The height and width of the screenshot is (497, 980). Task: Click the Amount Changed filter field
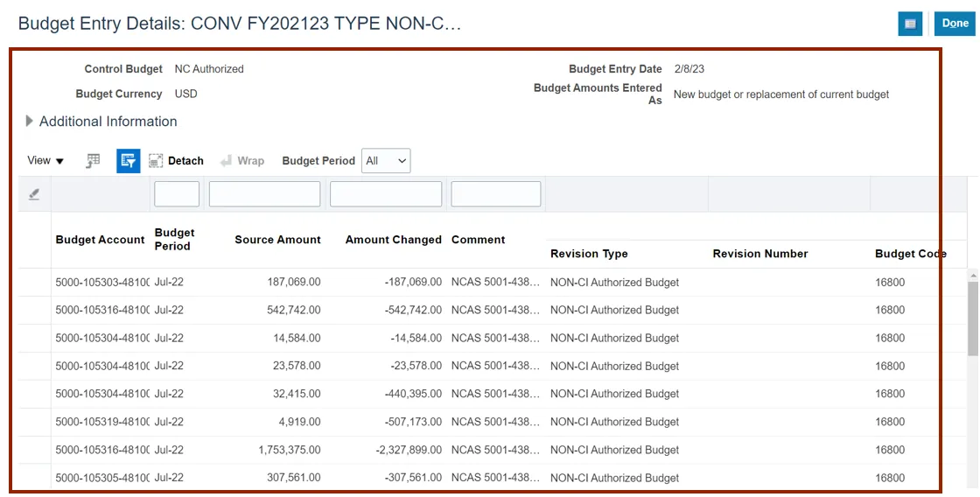click(x=385, y=194)
